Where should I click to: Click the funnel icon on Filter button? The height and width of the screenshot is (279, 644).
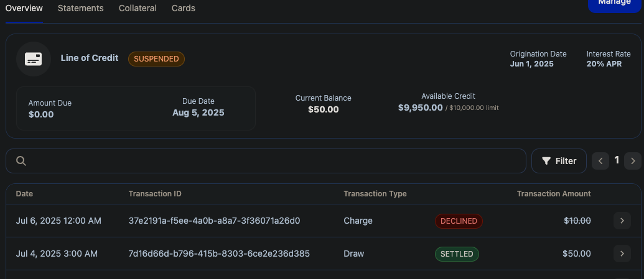(x=546, y=161)
